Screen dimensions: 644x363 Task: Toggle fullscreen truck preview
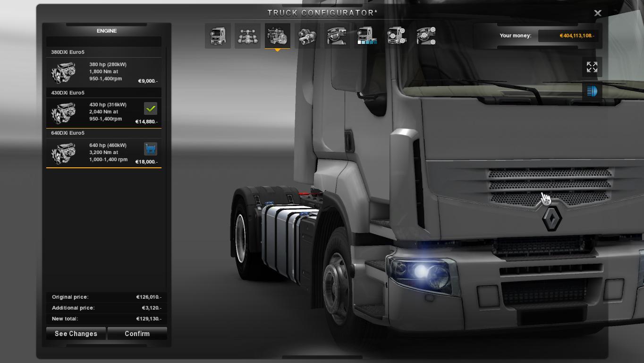pos(592,67)
